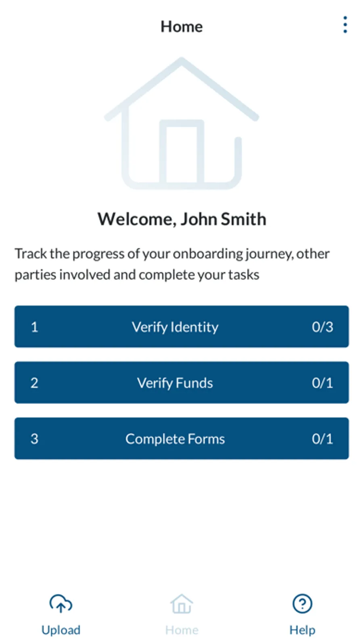Click step number 3 on Complete Forms
Viewport: 363px width, 644px height.
34,439
